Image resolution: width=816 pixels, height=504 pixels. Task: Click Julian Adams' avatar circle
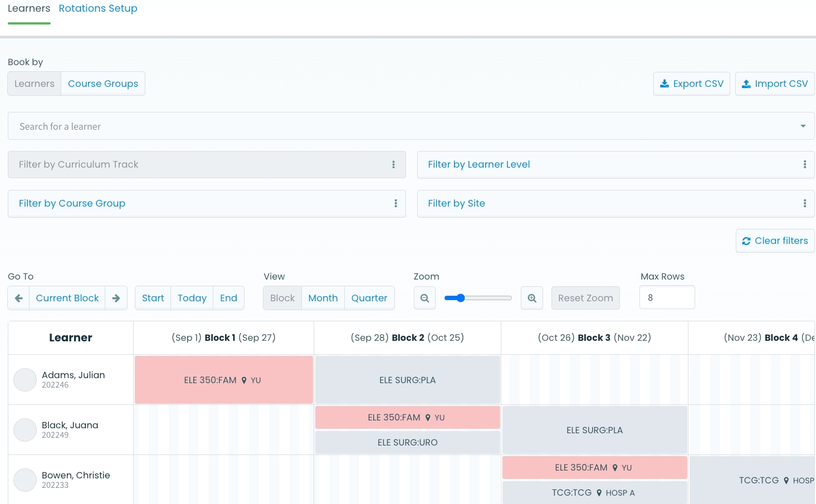coord(25,380)
